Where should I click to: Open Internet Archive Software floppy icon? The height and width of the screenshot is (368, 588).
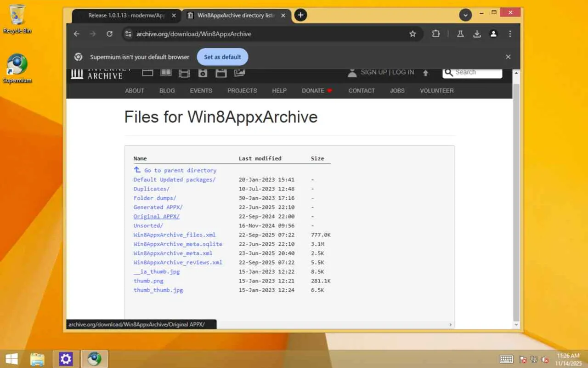click(221, 72)
